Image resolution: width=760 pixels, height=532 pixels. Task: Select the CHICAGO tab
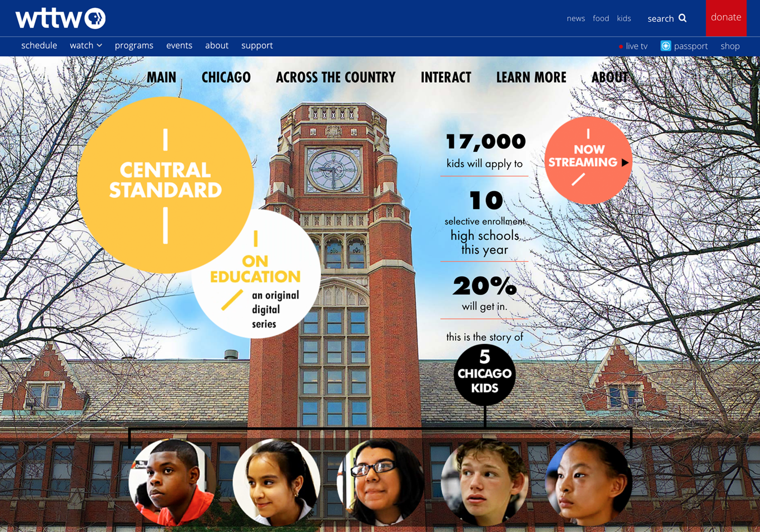[x=226, y=77]
